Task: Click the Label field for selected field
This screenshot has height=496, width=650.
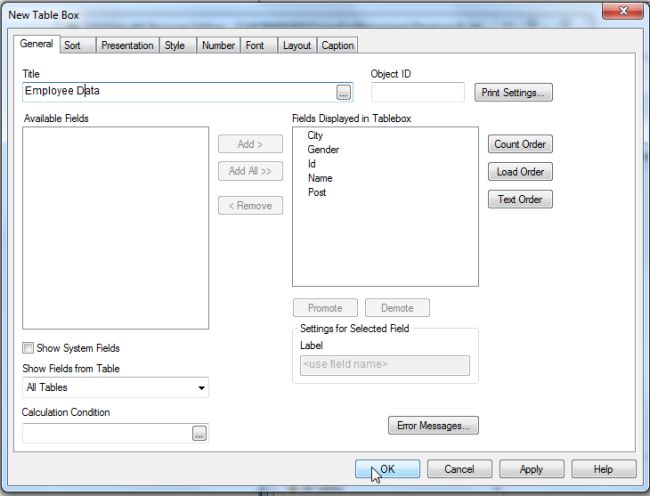Action: 385,365
